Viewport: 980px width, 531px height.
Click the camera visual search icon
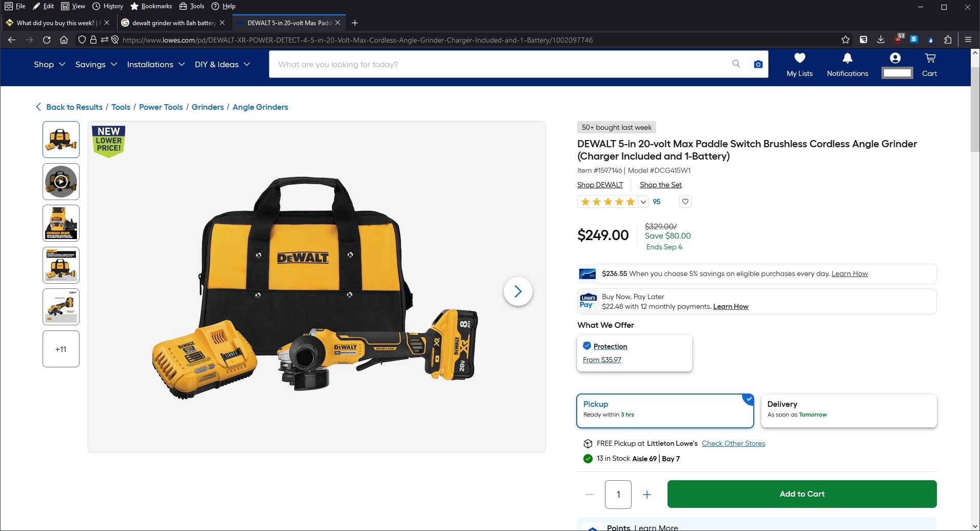click(758, 64)
